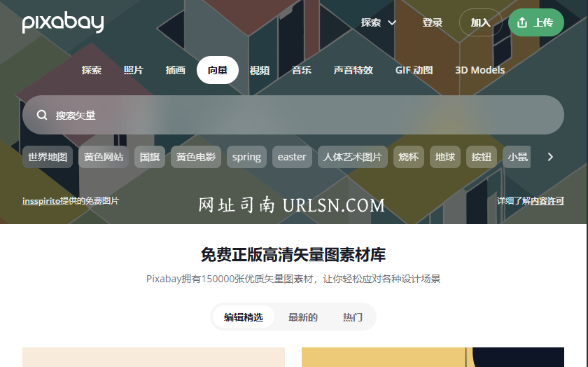
Task: Open the 插画 category tab
Action: point(175,70)
